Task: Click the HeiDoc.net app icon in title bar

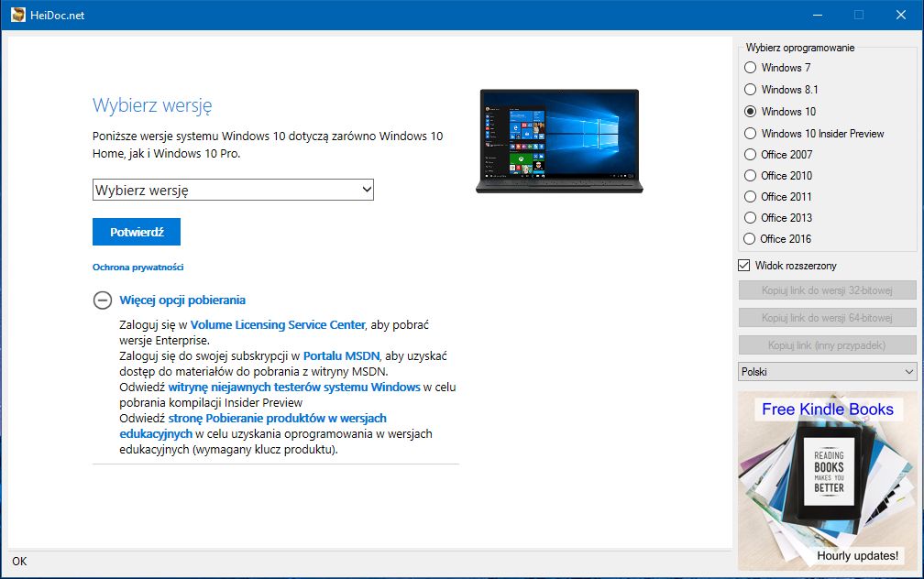Action: coord(17,15)
